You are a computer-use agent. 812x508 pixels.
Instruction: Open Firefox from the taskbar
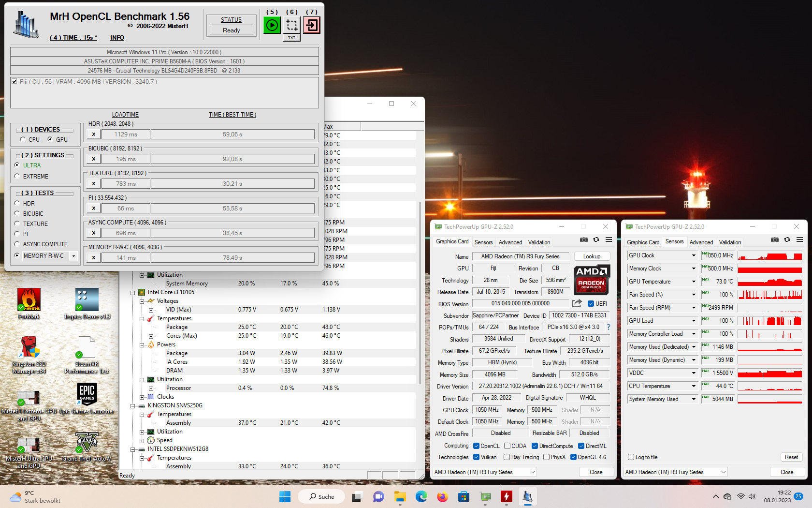pos(442,496)
